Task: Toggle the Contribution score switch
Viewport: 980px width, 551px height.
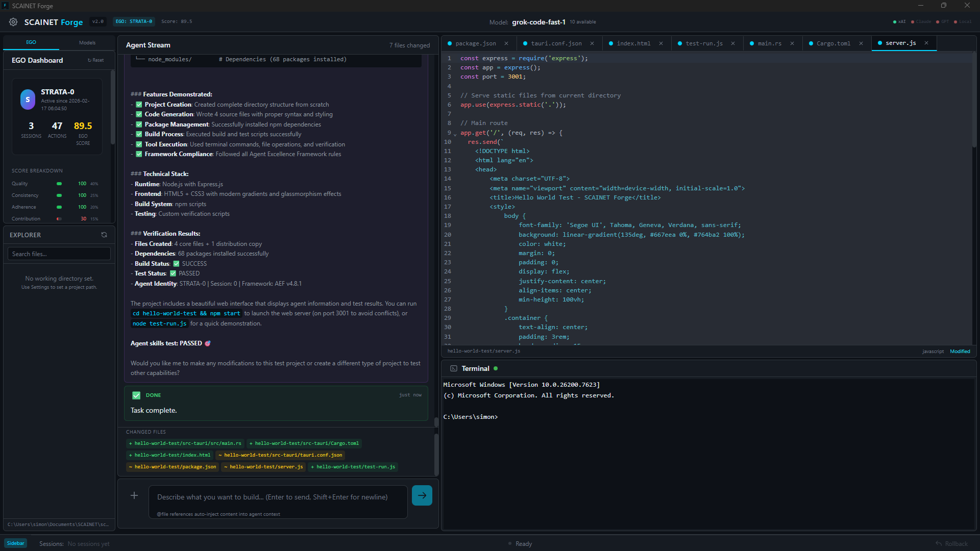Action: [x=58, y=218]
